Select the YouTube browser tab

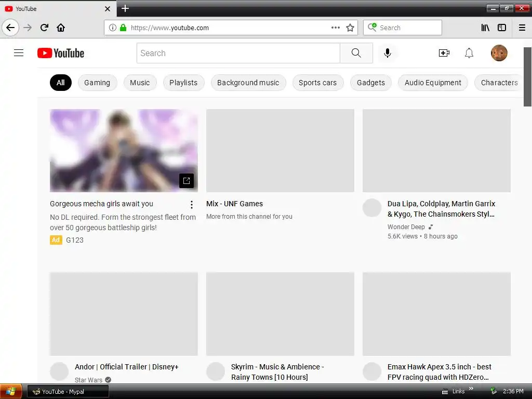pos(58,9)
